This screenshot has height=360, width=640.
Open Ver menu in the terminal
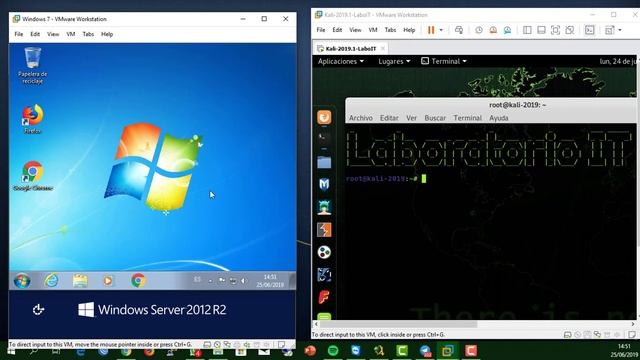(411, 118)
